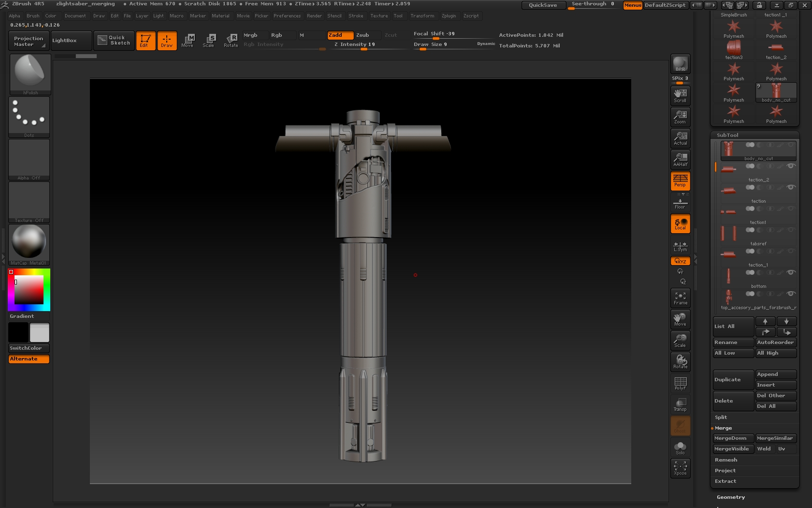Toggle the XYZ rotation mode
This screenshot has width=812, height=508.
(680, 261)
